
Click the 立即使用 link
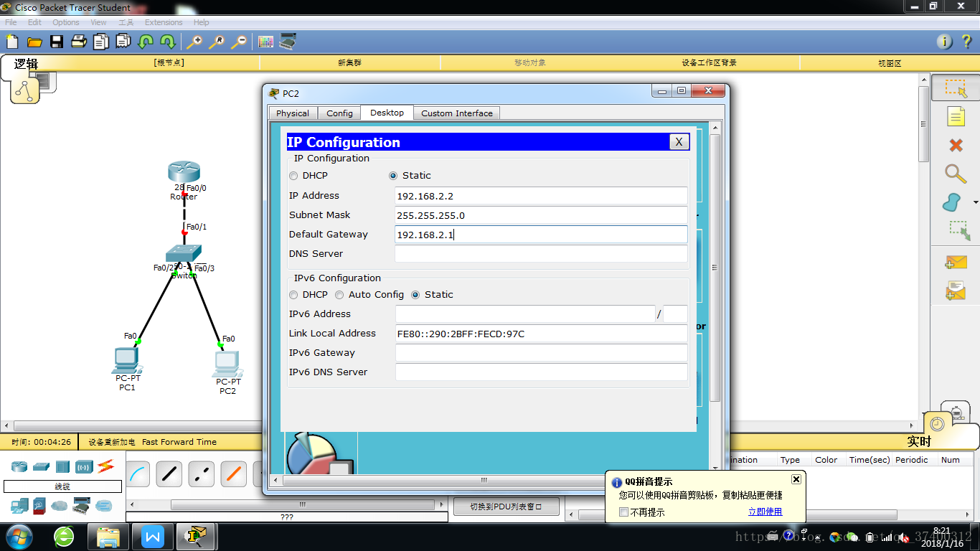765,512
